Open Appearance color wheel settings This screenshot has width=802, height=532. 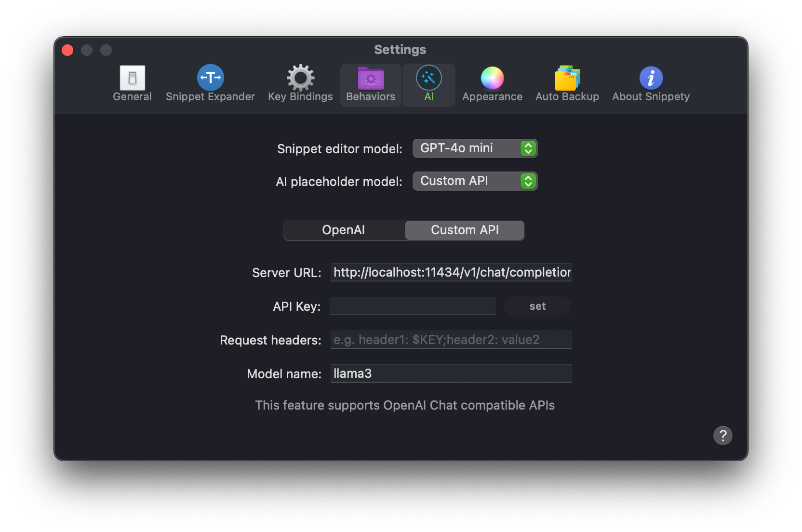click(492, 84)
